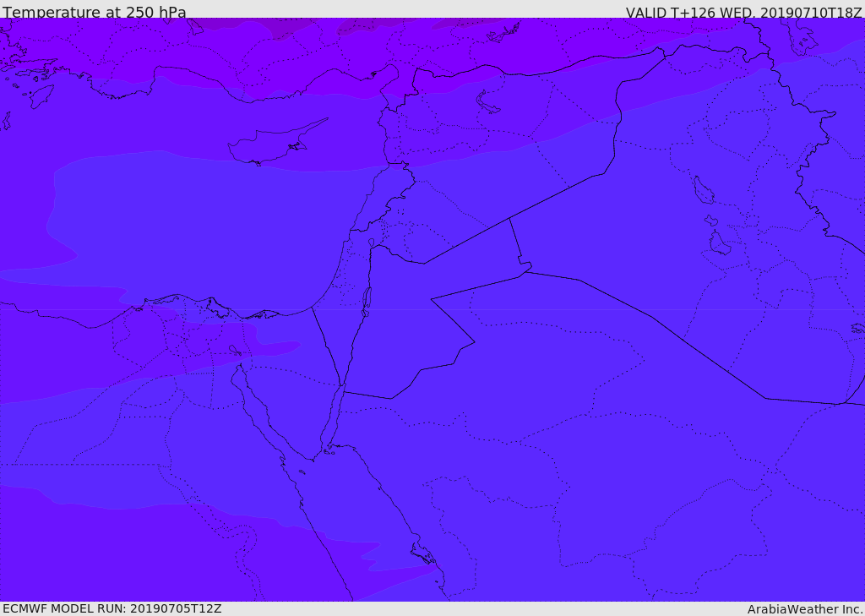Click the 'Temperature at 250 hPa' title
865x616 pixels.
[95, 12]
